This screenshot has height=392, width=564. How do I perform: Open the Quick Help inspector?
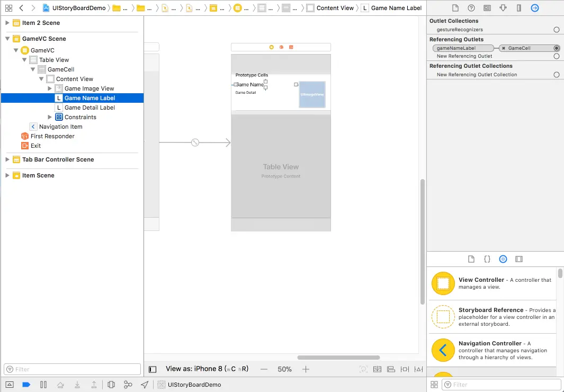coord(471,8)
